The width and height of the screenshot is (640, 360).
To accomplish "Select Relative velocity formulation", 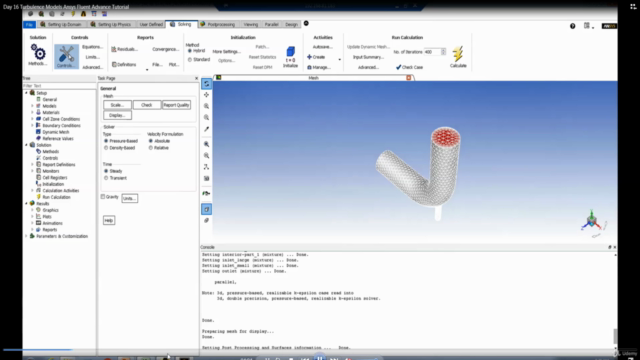I will (x=159, y=148).
